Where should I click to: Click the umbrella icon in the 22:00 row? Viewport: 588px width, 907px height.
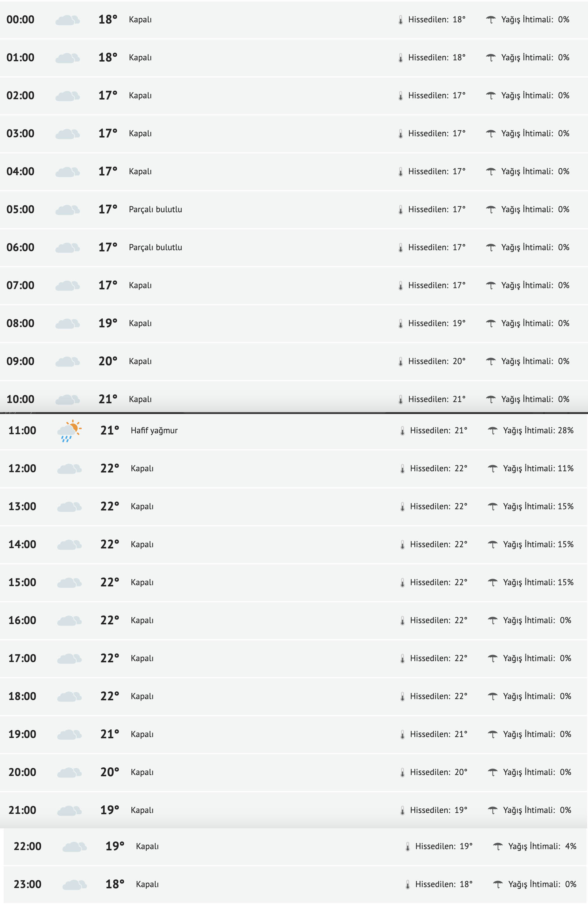pos(498,846)
